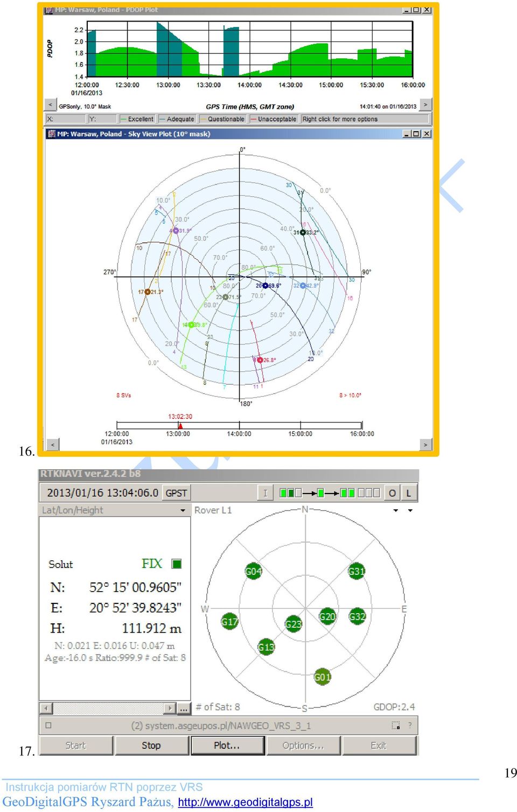Screen dimensions: 517x812
Task: Click the left arrow of RTKNAVI solution scrollbar
Action: tap(46, 708)
